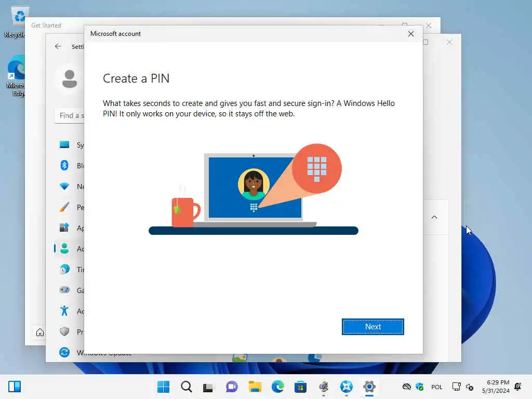This screenshot has width=532, height=399.
Task: Open the Gaming controller icon in Settings
Action: (64, 290)
